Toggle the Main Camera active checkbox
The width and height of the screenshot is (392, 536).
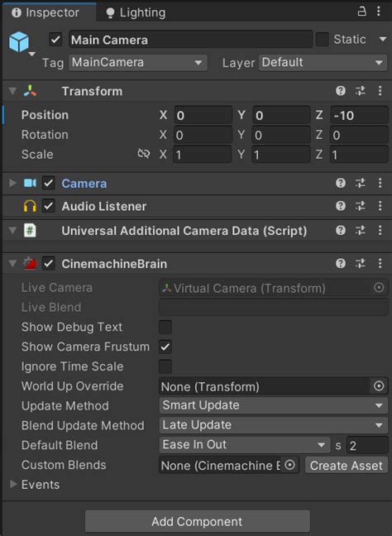[x=55, y=40]
